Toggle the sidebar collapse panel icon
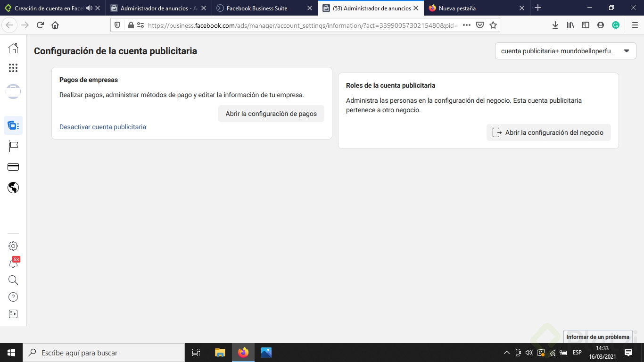This screenshot has width=644, height=362. pyautogui.click(x=13, y=314)
